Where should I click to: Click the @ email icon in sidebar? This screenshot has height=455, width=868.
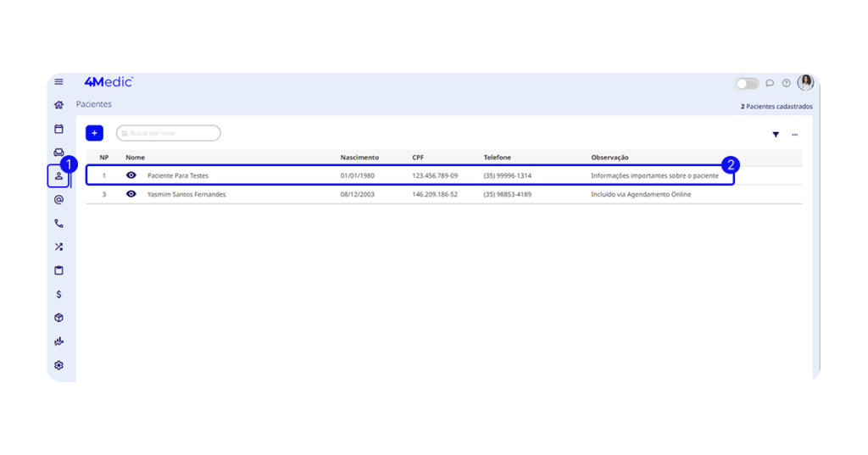coord(58,200)
